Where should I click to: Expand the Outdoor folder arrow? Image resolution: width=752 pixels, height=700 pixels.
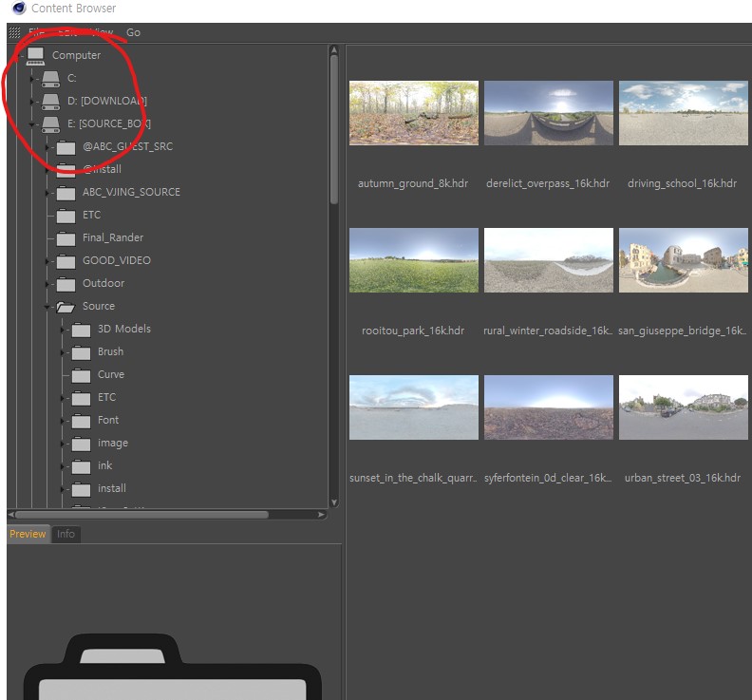coord(47,284)
